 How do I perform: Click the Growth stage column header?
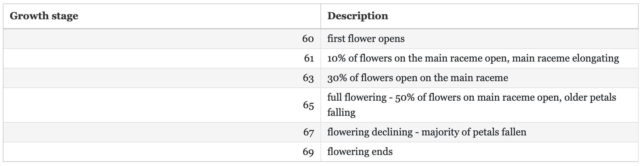coord(44,16)
